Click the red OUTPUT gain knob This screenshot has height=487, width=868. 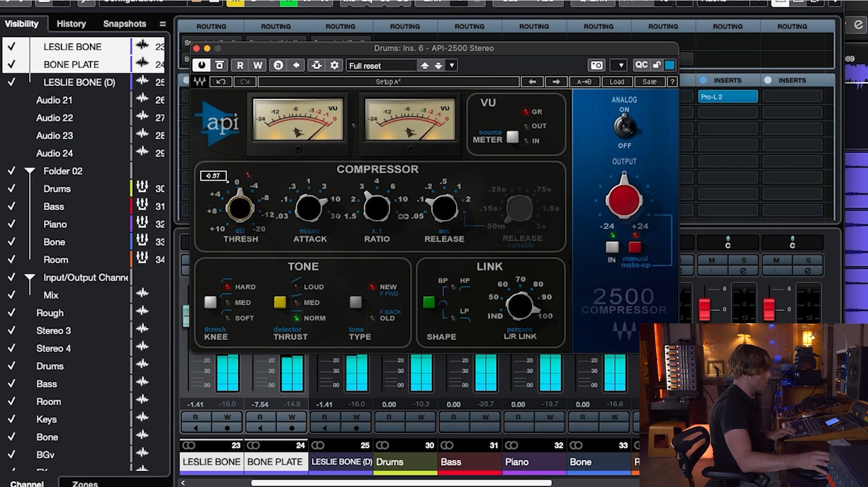point(624,201)
